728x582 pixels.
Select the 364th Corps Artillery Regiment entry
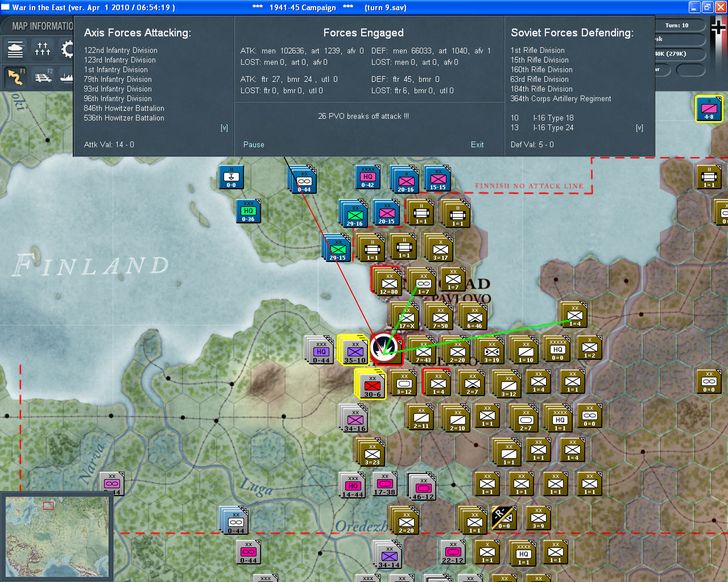(x=561, y=98)
